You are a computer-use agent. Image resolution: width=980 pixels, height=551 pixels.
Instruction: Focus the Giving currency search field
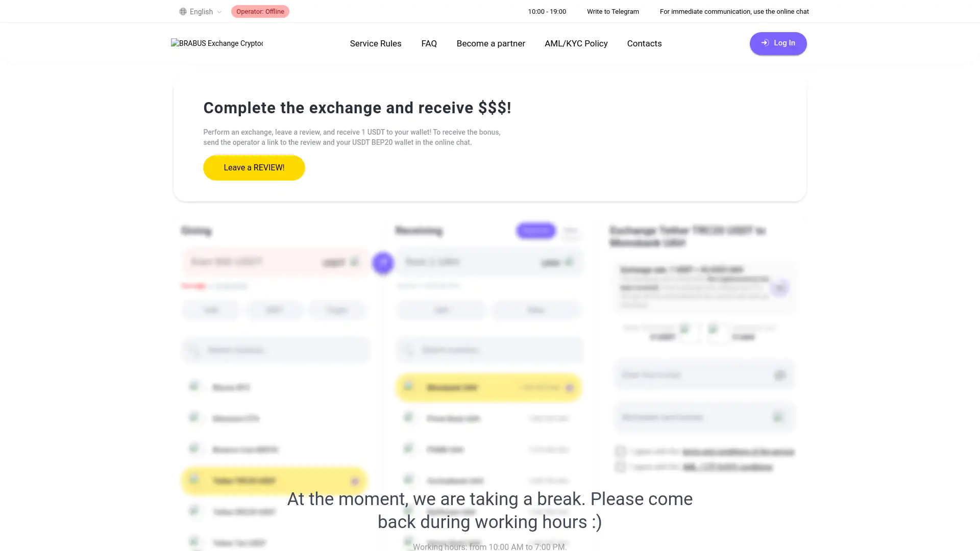276,350
